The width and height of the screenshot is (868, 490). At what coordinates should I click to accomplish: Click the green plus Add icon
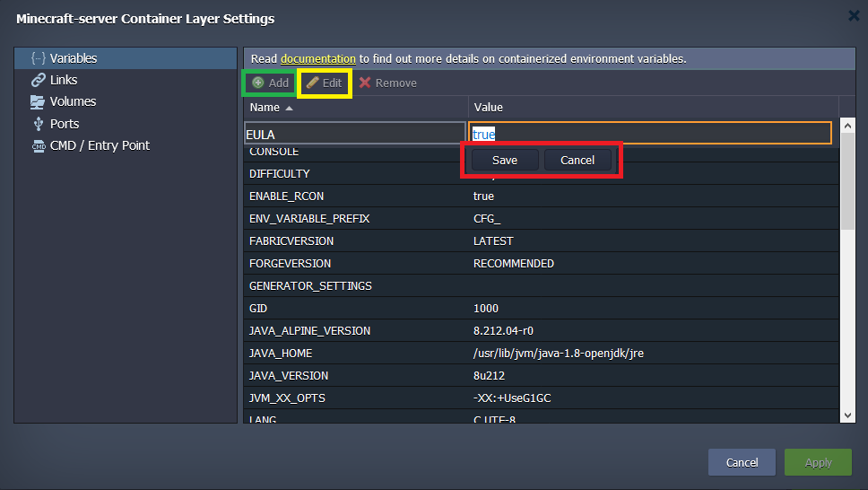pos(258,83)
